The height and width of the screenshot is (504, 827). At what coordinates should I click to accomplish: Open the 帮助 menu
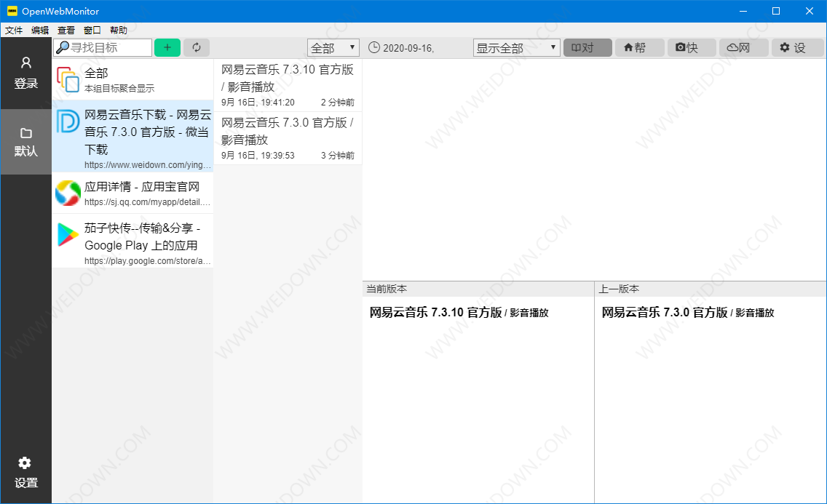point(119,30)
